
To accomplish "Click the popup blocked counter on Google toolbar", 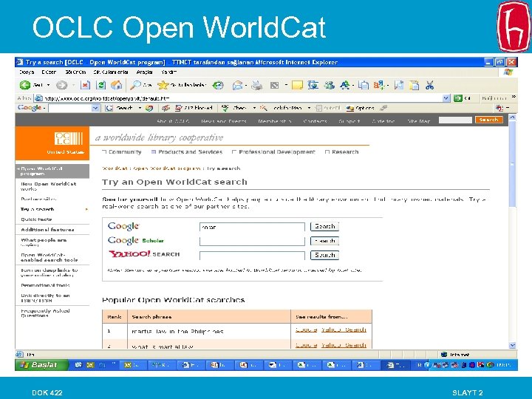I will pyautogui.click(x=194, y=108).
